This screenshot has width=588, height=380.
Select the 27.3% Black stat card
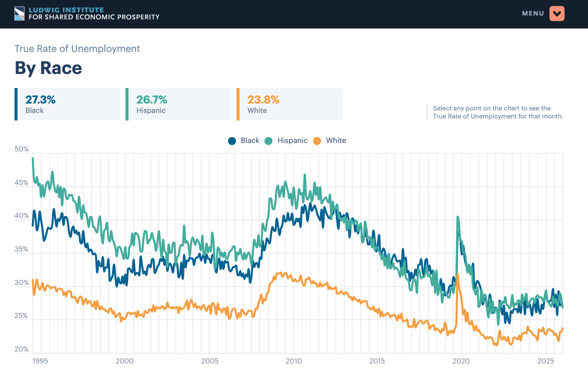tap(67, 104)
